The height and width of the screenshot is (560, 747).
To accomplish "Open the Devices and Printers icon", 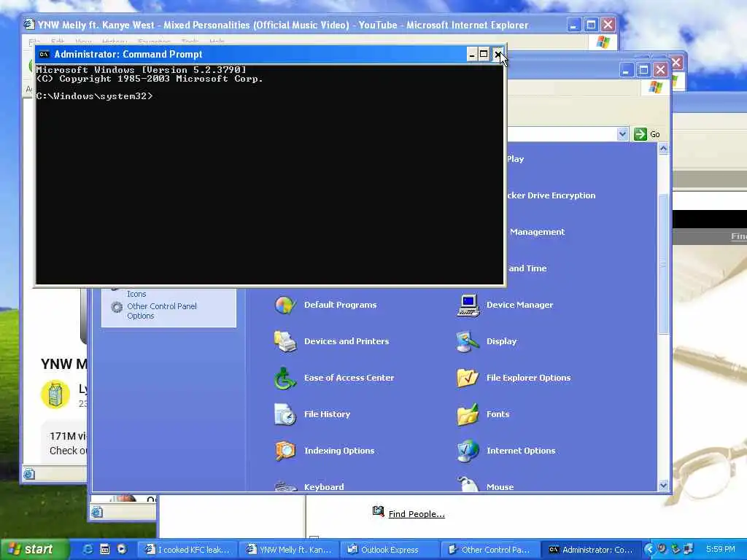I will [x=285, y=341].
